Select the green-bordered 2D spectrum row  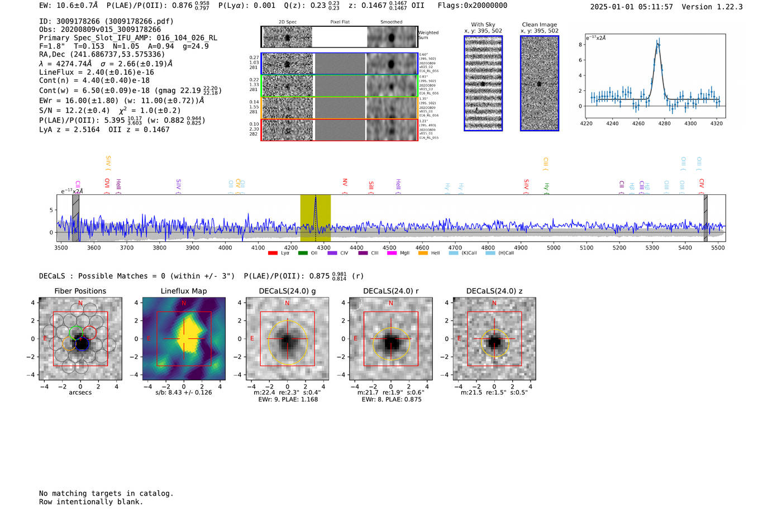point(340,86)
